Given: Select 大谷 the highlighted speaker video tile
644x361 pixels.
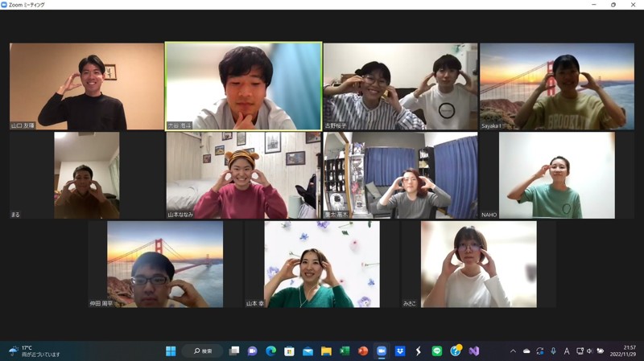Looking at the screenshot, I should pyautogui.click(x=243, y=86).
